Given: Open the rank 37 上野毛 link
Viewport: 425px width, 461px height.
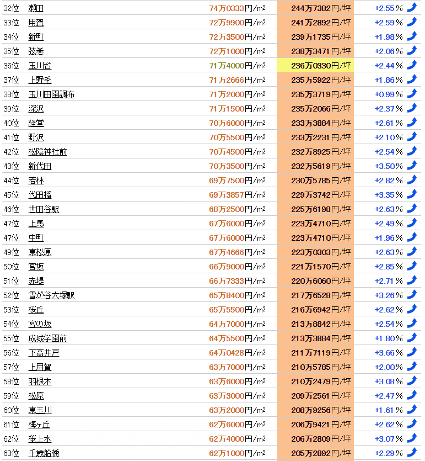Looking at the screenshot, I should 40,80.
